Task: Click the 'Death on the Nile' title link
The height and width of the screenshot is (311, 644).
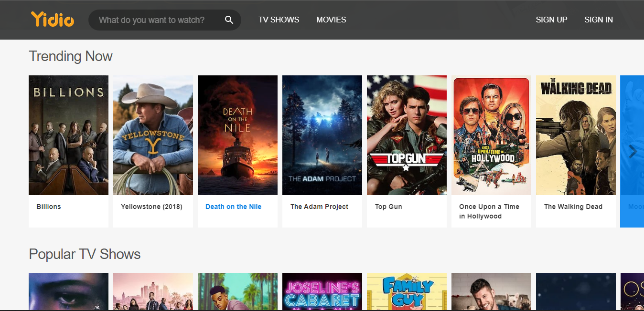Action: point(233,207)
